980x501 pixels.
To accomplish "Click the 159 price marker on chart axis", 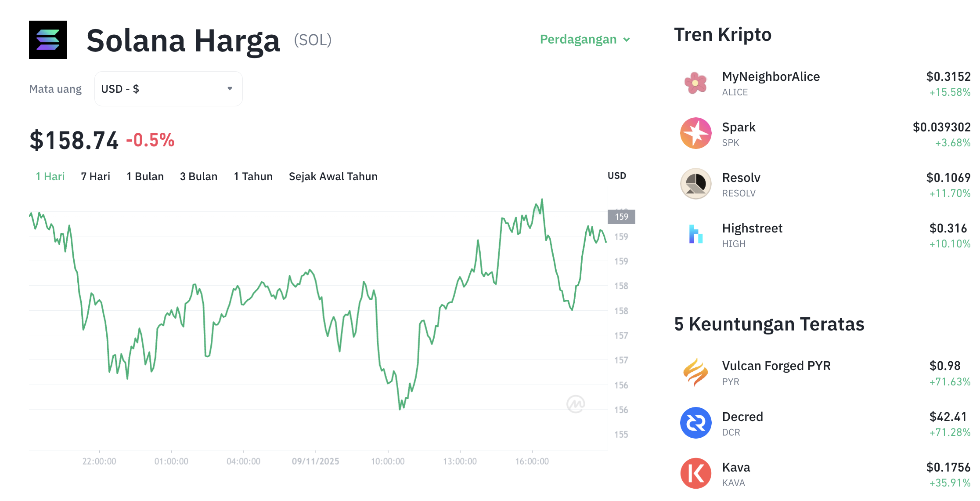I will point(621,216).
